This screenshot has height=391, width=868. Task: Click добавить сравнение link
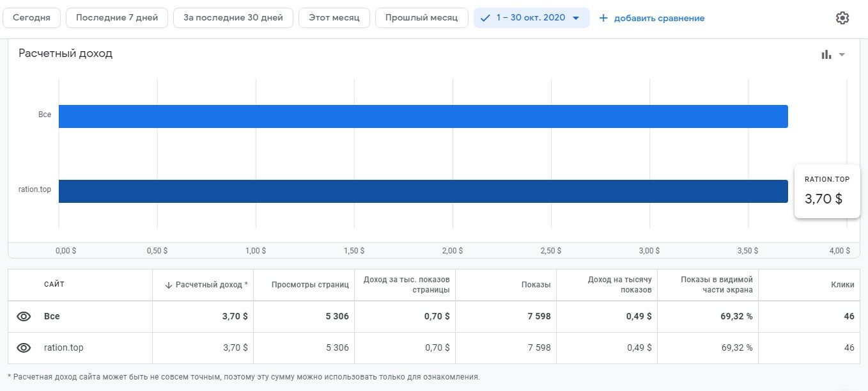click(659, 18)
